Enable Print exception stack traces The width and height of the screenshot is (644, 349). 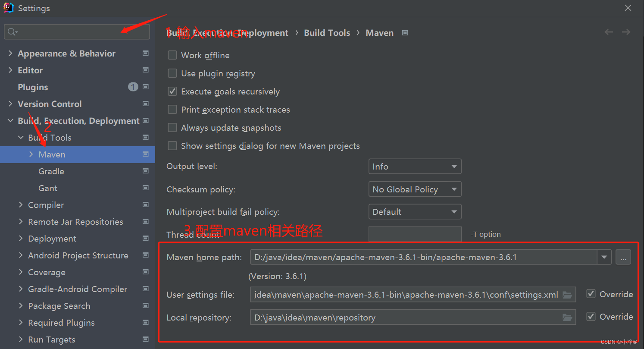[x=172, y=110]
